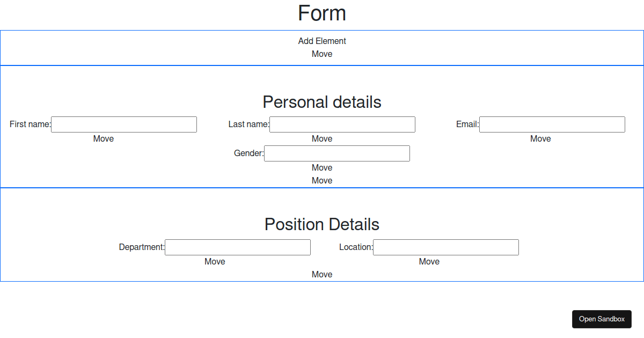Click Move under the Last name field

(x=322, y=138)
